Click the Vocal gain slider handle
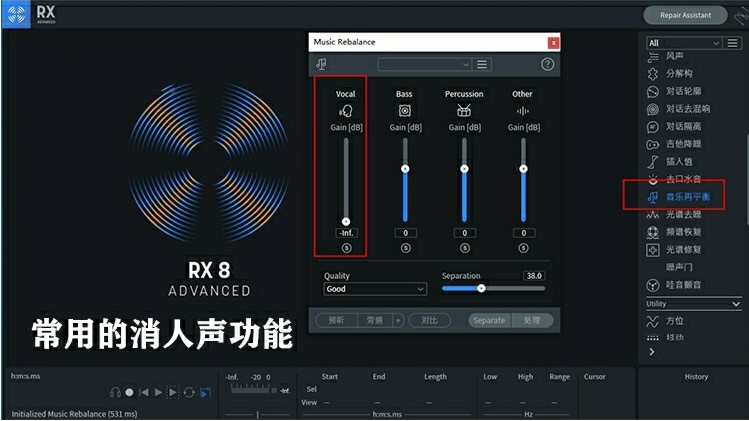The width and height of the screenshot is (749, 421). point(346,222)
